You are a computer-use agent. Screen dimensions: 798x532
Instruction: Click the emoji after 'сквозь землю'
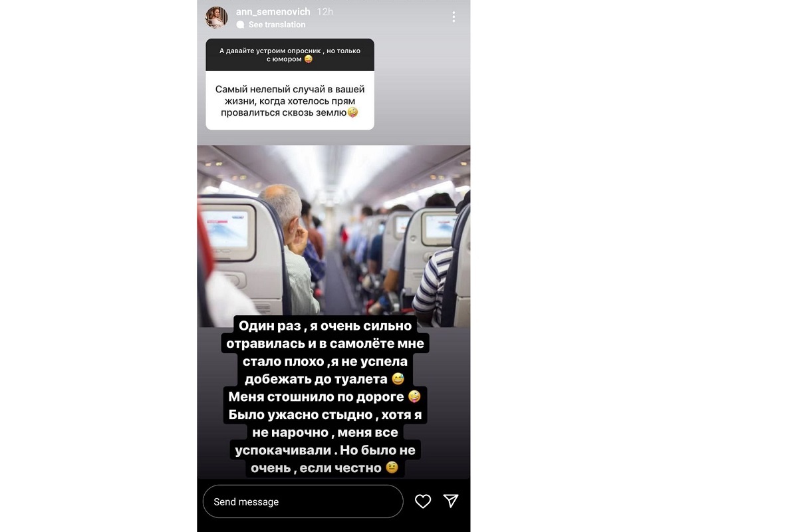[352, 113]
